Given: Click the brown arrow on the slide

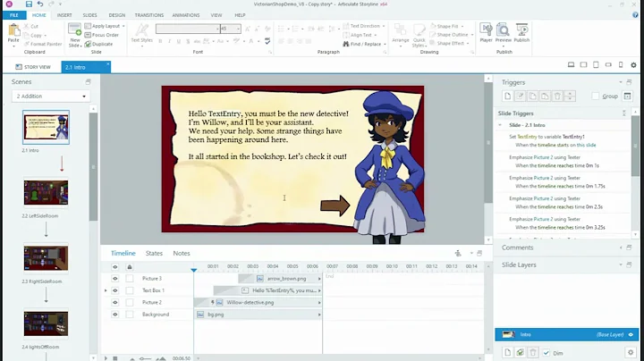Looking at the screenshot, I should click(335, 206).
